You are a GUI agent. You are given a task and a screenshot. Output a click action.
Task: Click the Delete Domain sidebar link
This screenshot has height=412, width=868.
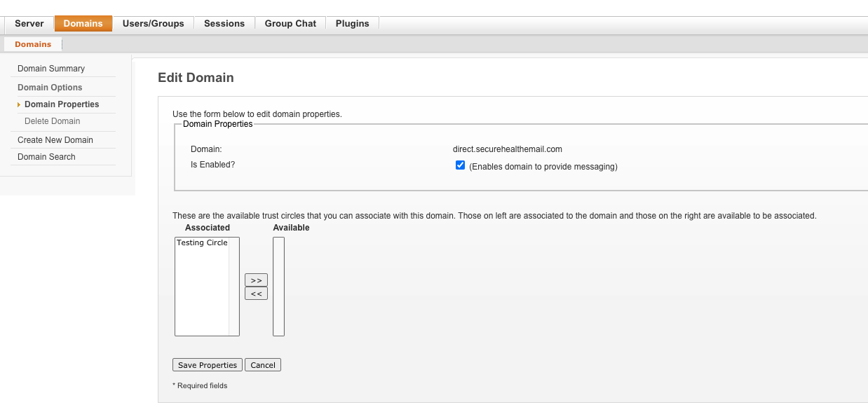[x=52, y=121]
